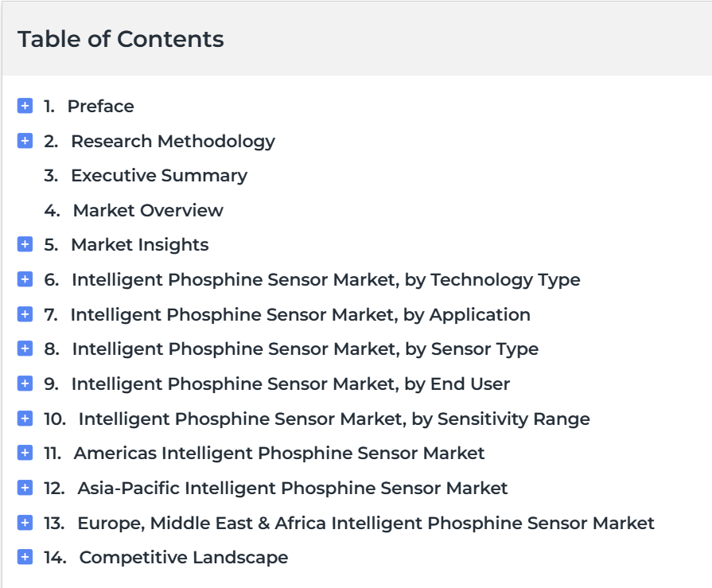The image size is (712, 588).
Task: Click plus icon next to by Sensor Type
Action: click(x=25, y=349)
